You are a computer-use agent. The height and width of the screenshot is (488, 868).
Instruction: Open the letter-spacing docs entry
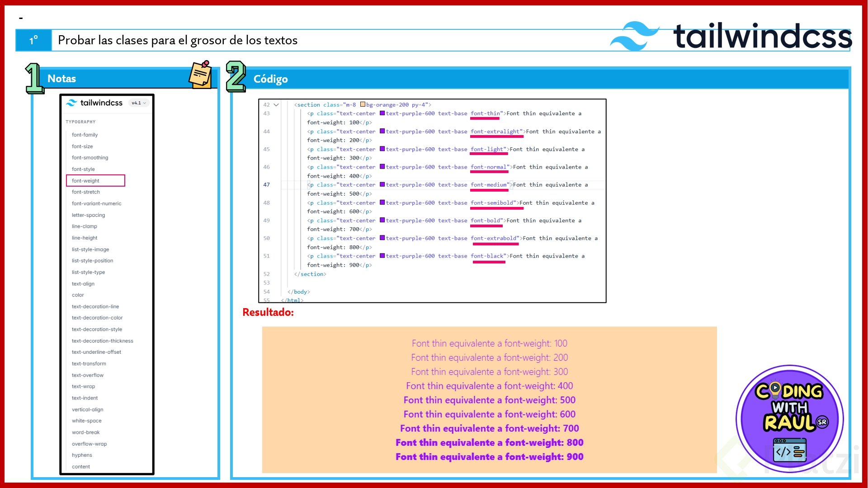pos(88,215)
